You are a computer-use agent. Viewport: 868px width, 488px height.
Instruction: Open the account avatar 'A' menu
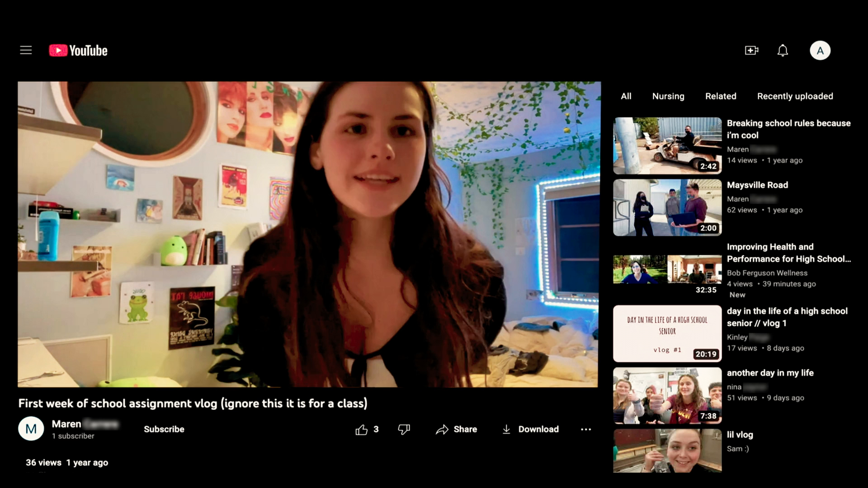tap(820, 50)
